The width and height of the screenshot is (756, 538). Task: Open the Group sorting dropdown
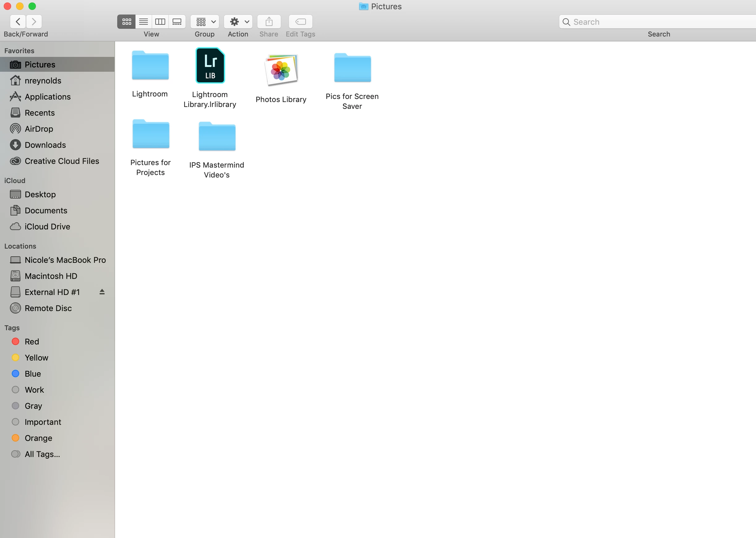coord(204,22)
